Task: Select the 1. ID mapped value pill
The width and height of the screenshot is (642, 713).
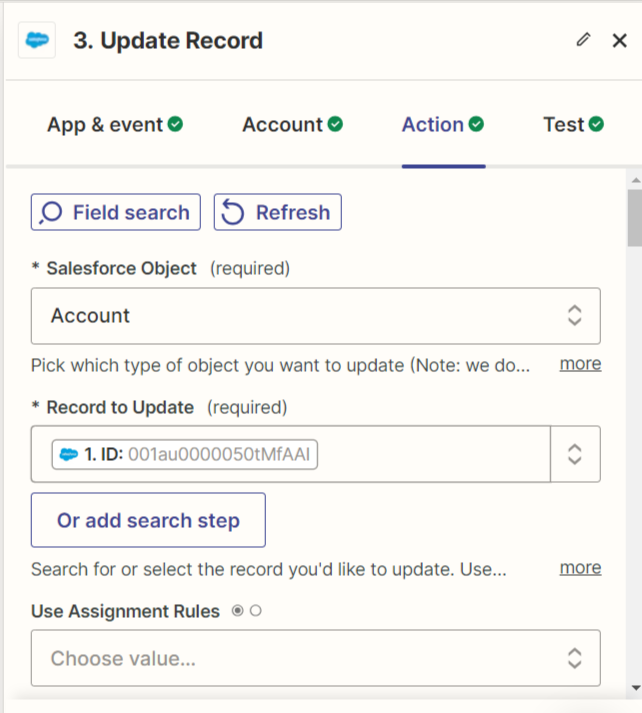Action: click(185, 454)
